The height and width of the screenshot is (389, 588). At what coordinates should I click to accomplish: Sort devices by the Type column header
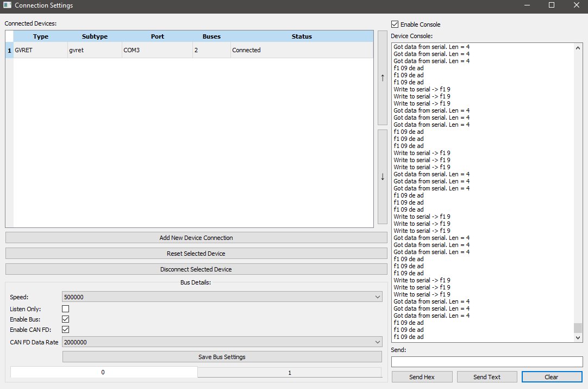coord(41,36)
